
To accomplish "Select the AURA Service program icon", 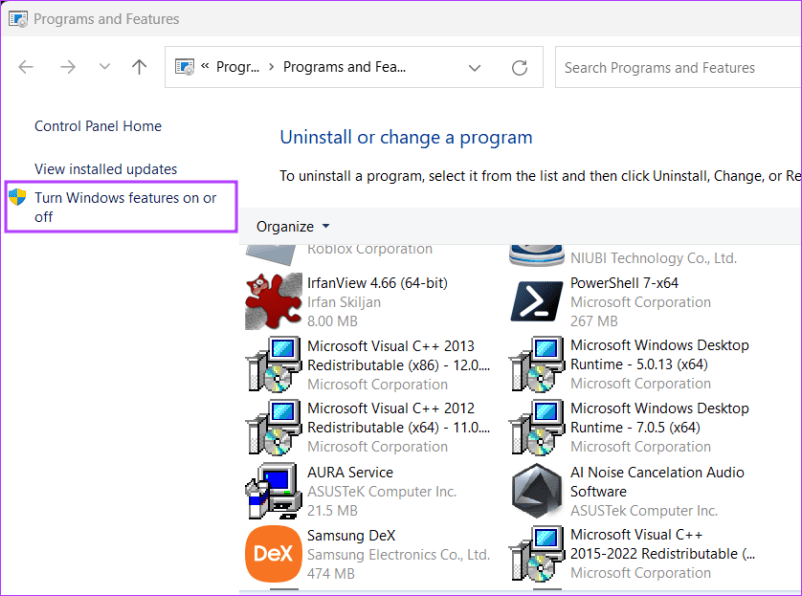I will click(x=272, y=490).
